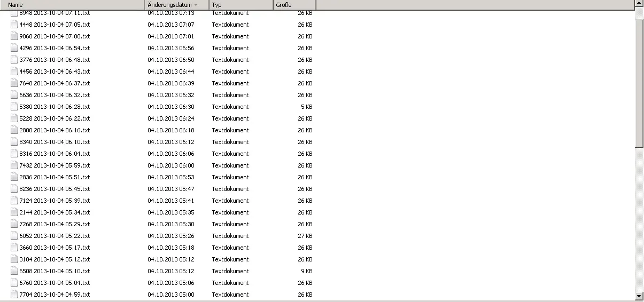The width and height of the screenshot is (644, 302).
Task: Click document icon of 5380 2013-10-04 06.28.txt
Action: (14, 107)
